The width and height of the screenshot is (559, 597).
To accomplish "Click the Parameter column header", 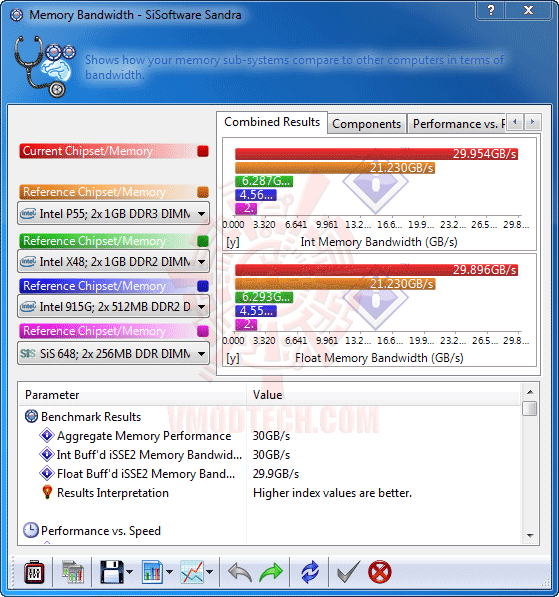I will tap(133, 395).
